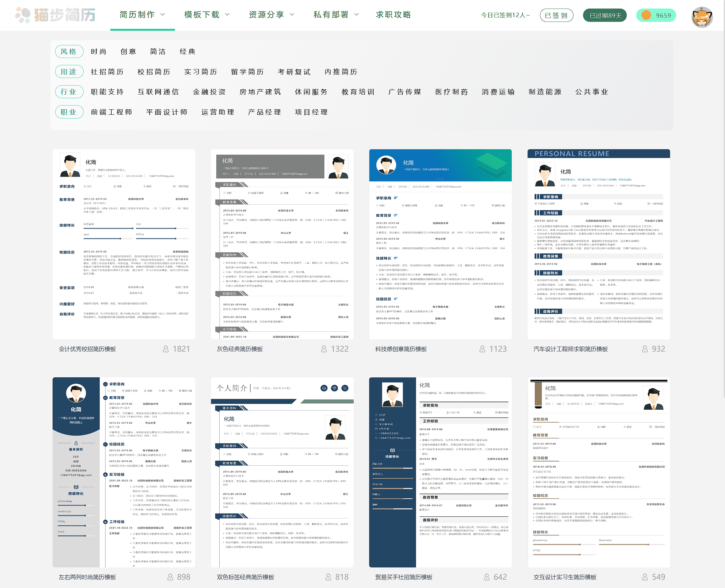Open 贸易买手社招简历模板 thumbnail

(440, 472)
